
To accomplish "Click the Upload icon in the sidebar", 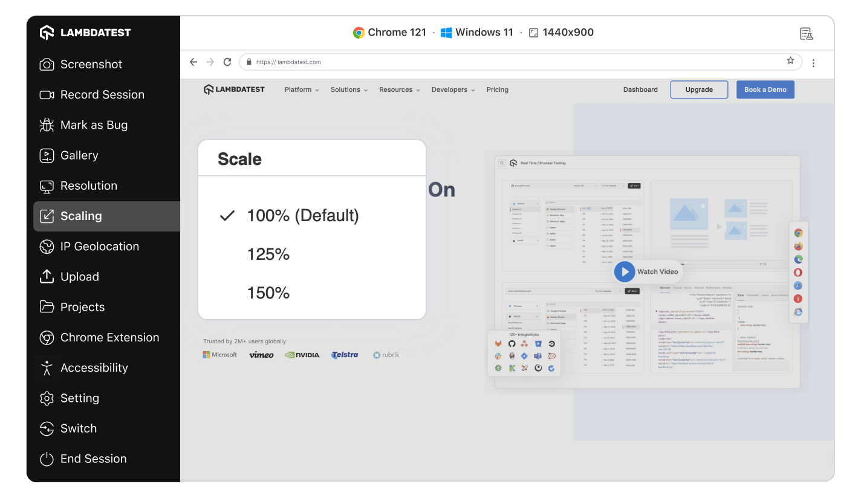I will click(47, 277).
